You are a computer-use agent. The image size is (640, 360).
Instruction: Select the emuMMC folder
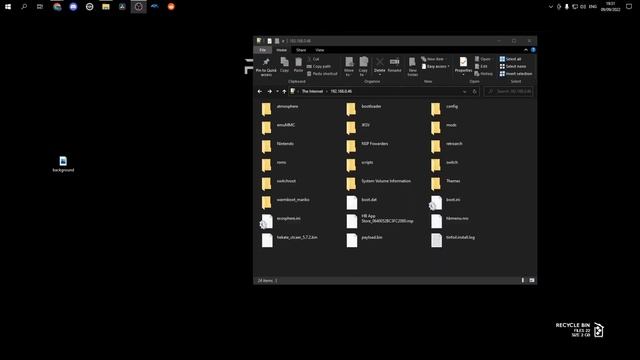pyautogui.click(x=278, y=127)
